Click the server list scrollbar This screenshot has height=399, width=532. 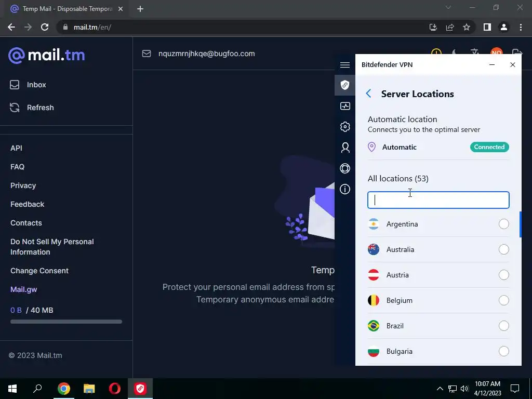(520, 224)
